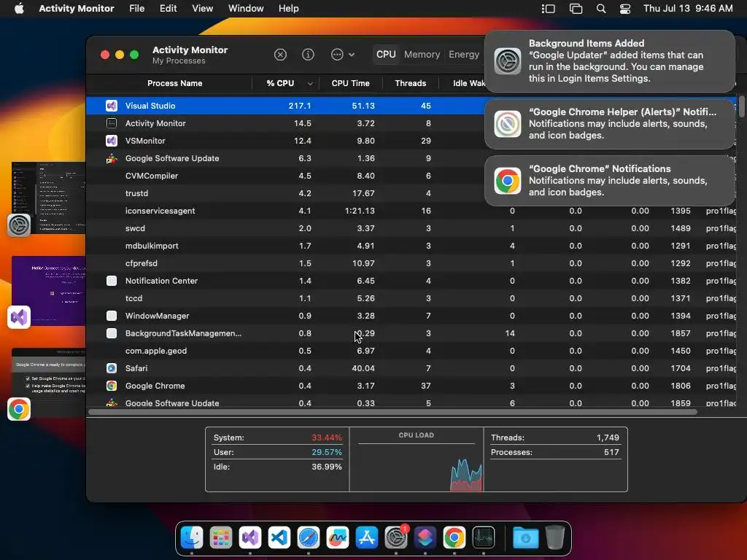Switch to Visual Studio Stage Manager thumbnail
747x560 pixels.
coord(48,291)
